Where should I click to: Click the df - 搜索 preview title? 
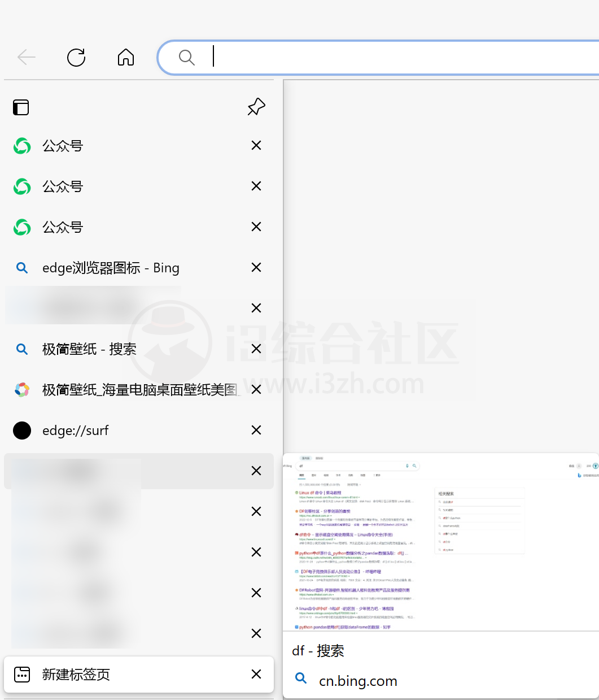click(318, 651)
